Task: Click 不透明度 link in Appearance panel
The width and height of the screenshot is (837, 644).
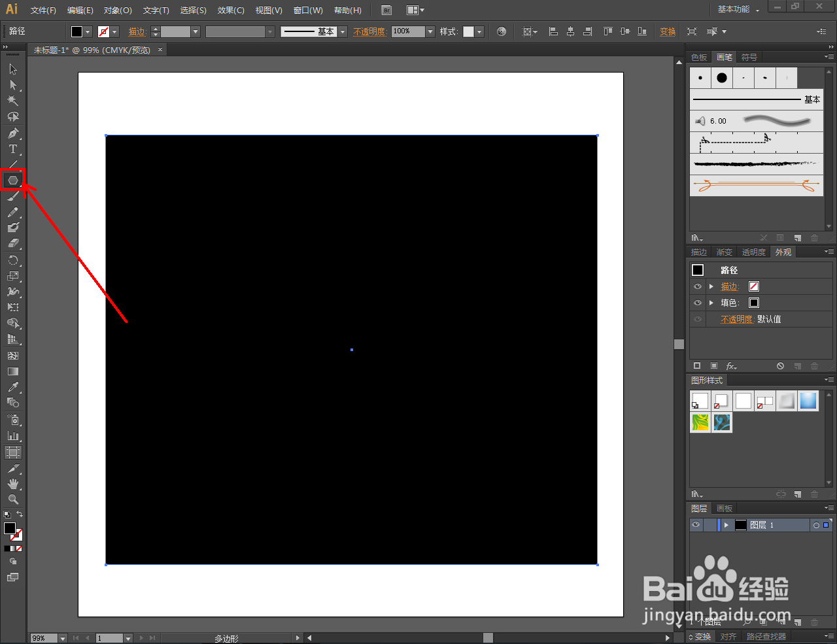Action: pyautogui.click(x=737, y=319)
